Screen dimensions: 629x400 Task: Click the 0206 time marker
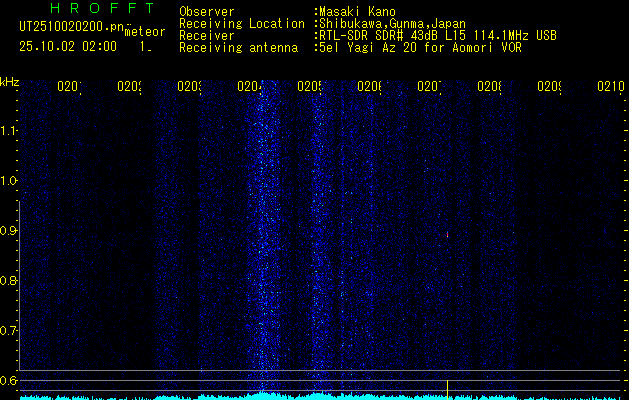(x=369, y=86)
